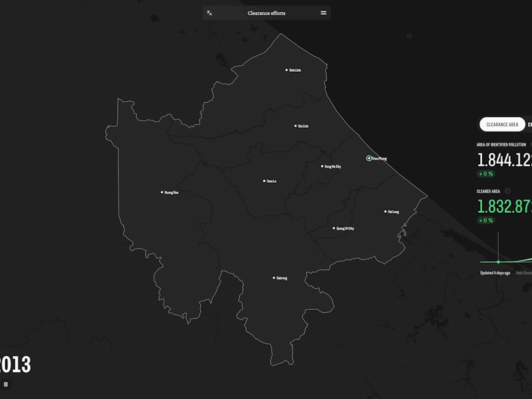
Task: Select the Quang Tri City marker
Action: point(334,228)
